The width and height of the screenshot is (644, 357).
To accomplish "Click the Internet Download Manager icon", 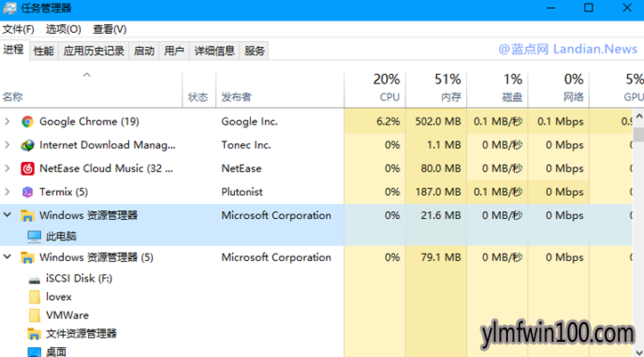I will tap(28, 145).
